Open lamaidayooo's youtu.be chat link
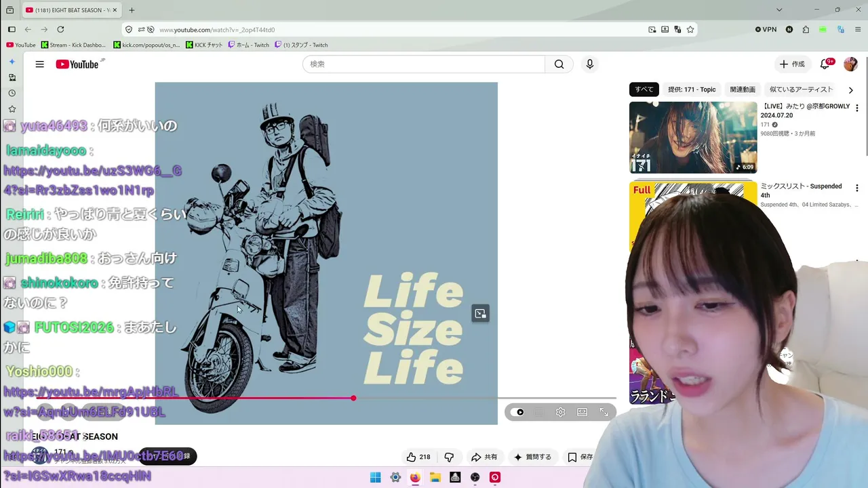 [92, 180]
